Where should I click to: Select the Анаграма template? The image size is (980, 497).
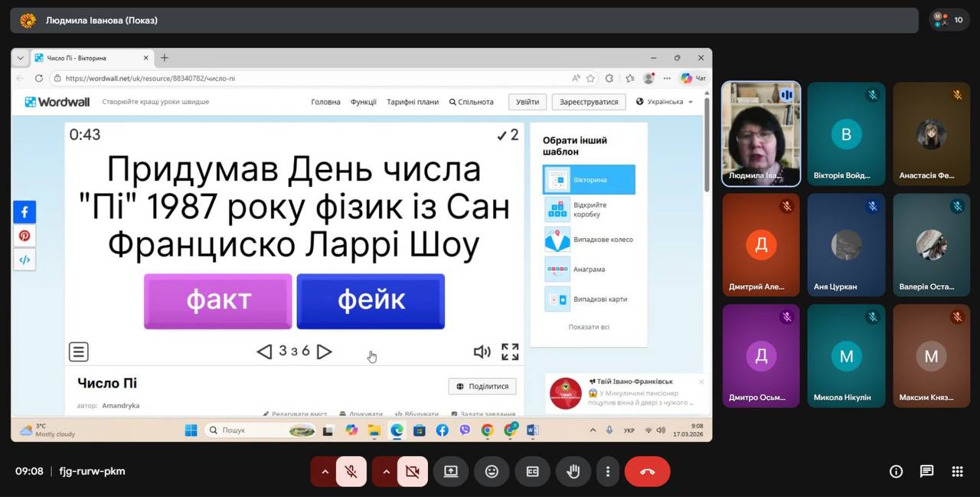coord(589,270)
